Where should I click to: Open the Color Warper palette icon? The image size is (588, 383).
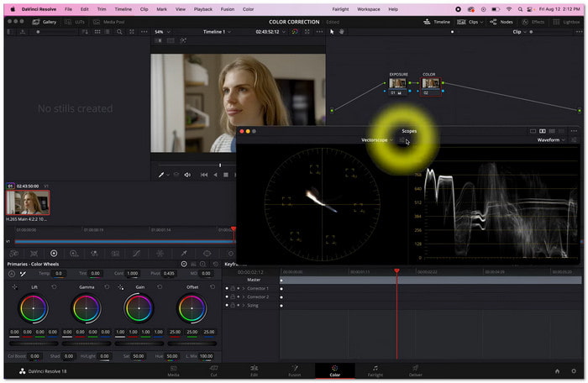[x=160, y=254]
